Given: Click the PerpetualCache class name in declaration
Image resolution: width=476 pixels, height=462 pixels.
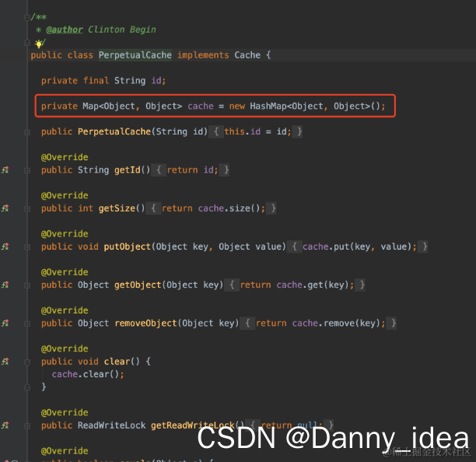Looking at the screenshot, I should (135, 55).
